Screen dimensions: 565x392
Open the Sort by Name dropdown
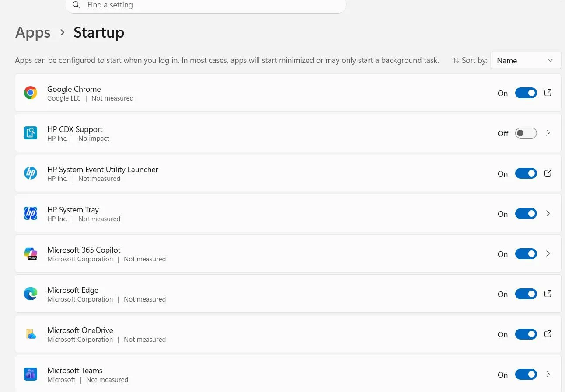click(x=526, y=60)
